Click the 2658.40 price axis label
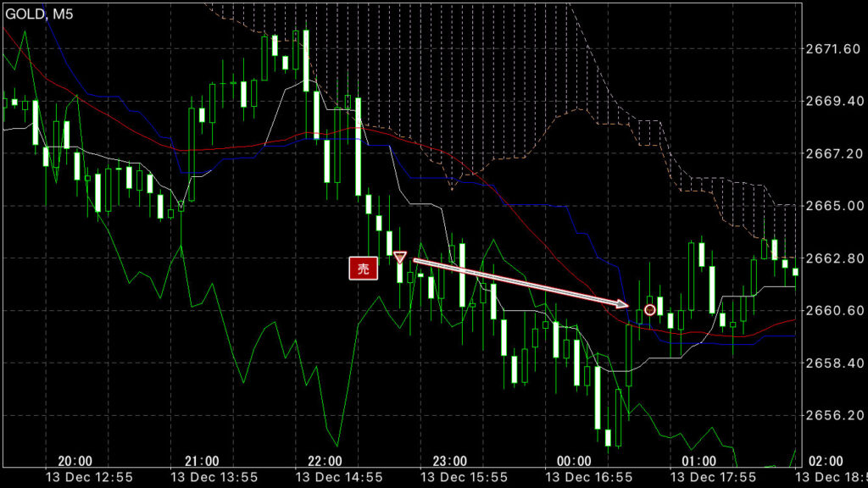 tap(832, 363)
